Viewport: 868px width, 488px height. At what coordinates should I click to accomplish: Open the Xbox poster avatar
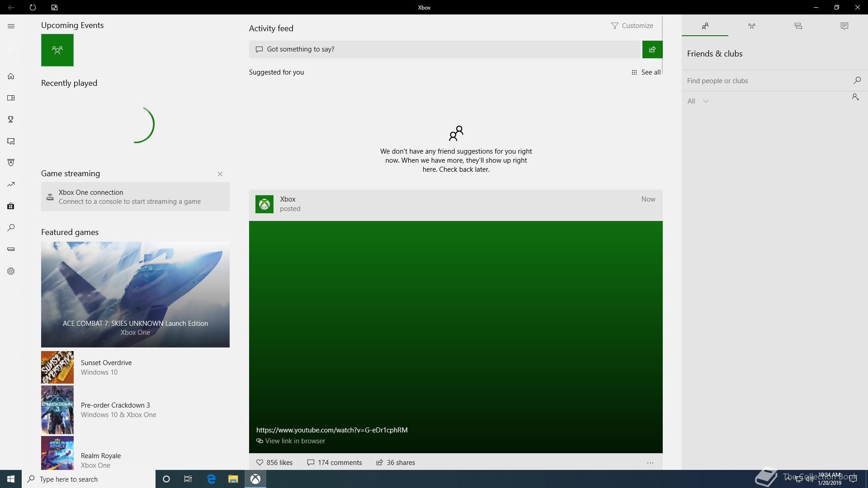264,204
